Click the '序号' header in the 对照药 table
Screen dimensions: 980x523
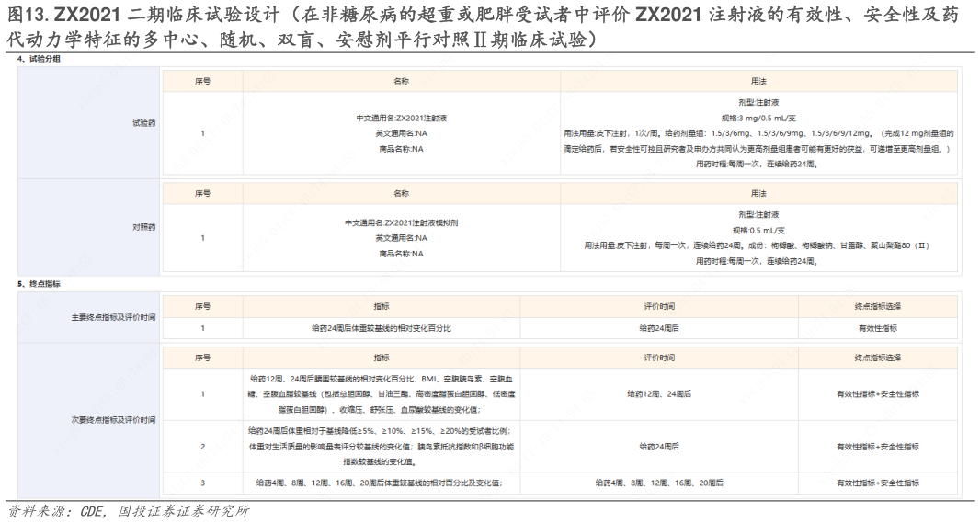[202, 194]
